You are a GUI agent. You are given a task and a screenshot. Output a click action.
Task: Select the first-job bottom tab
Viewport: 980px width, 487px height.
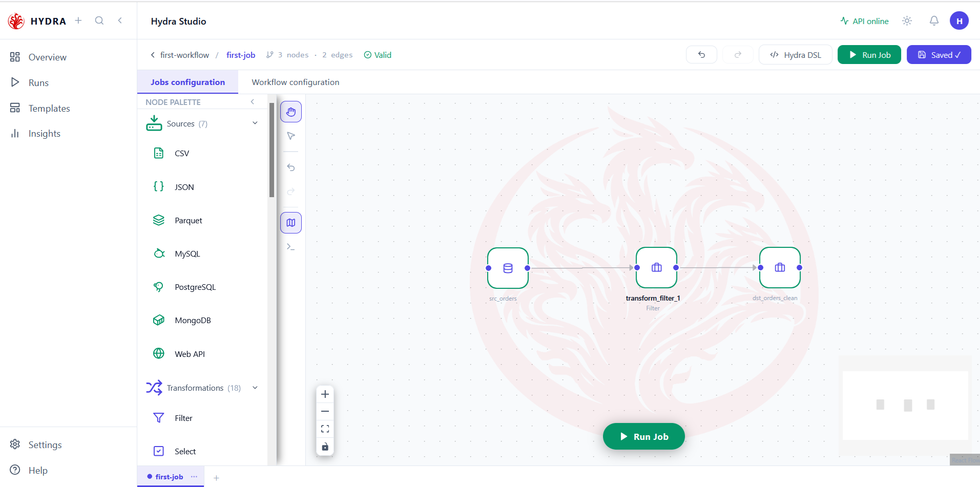(x=169, y=477)
